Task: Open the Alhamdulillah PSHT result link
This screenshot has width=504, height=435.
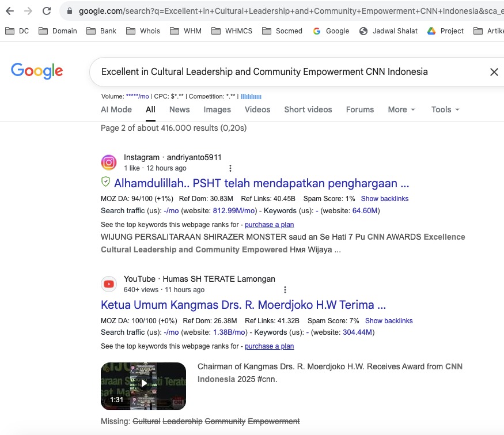Action: (x=261, y=183)
